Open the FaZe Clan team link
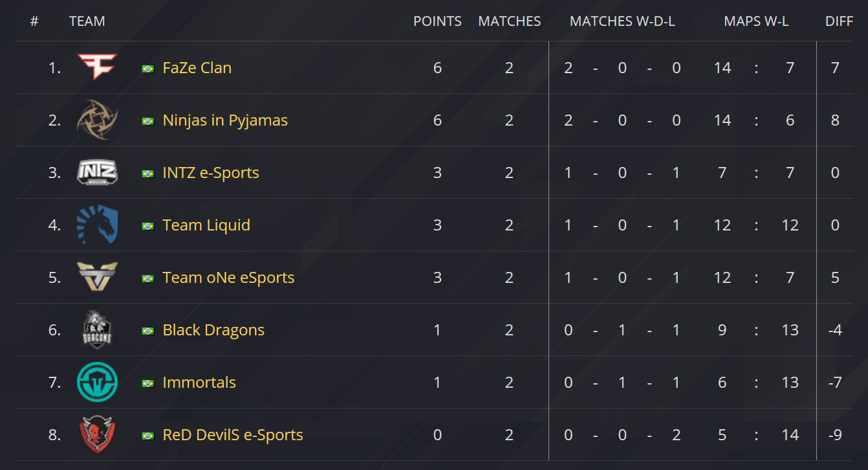Viewport: 868px width, 470px height. coord(197,68)
